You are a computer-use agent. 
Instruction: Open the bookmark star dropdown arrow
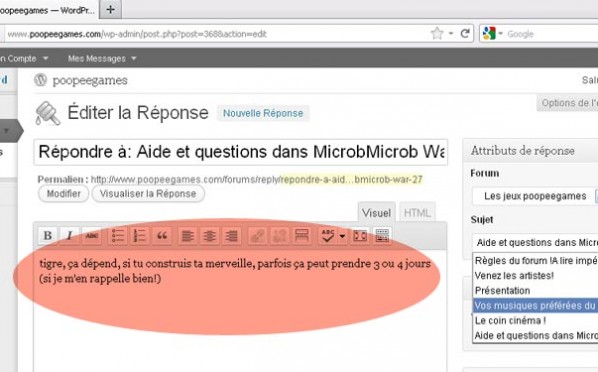coord(451,34)
